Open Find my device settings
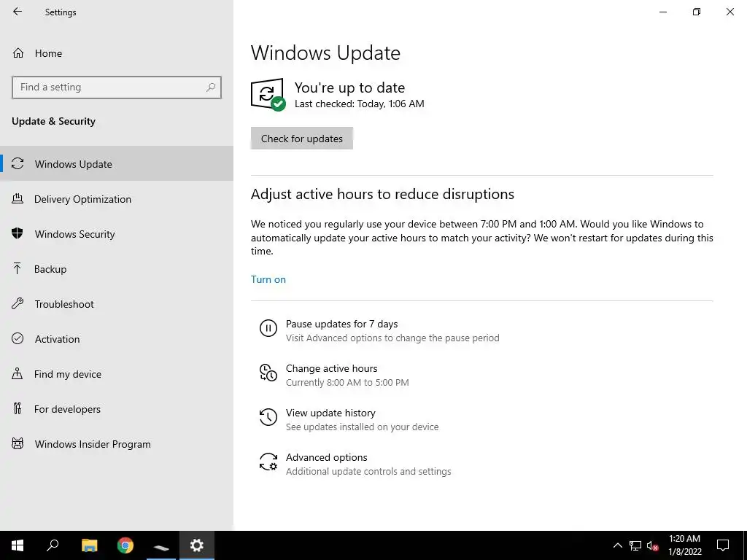The height and width of the screenshot is (560, 747). click(x=117, y=374)
